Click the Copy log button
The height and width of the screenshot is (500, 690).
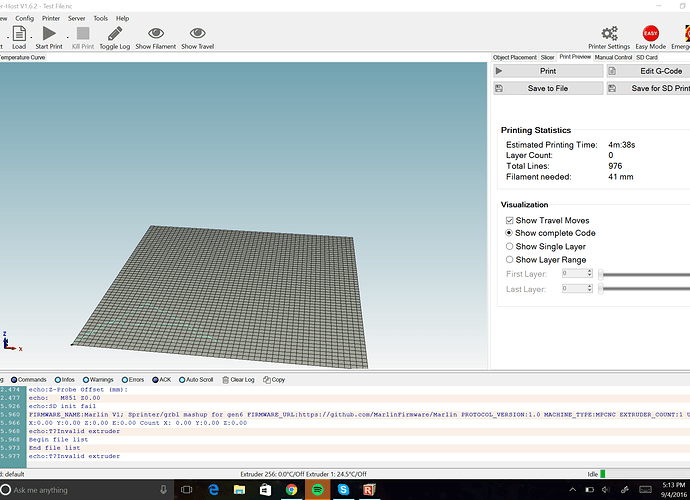point(274,380)
